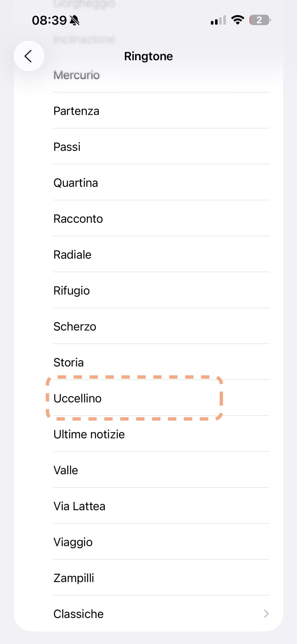Tap the silent mode bell icon
Viewport: 297px width, 644px height.
(74, 20)
